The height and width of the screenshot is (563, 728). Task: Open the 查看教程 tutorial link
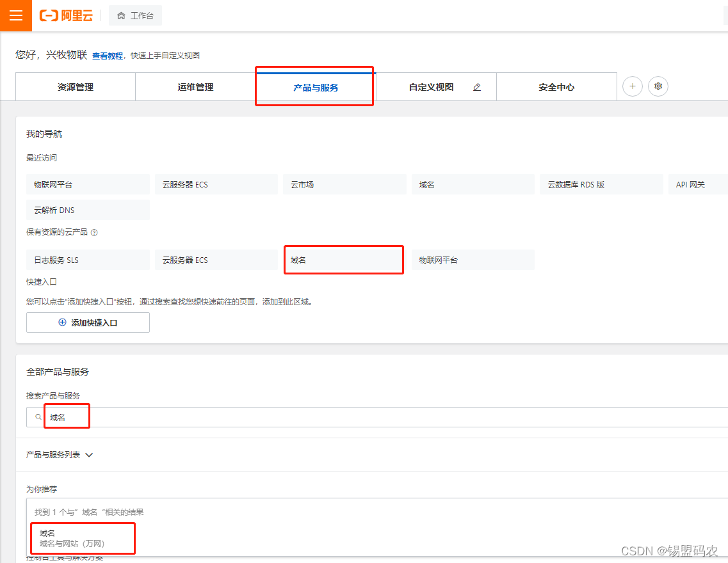pyautogui.click(x=108, y=56)
